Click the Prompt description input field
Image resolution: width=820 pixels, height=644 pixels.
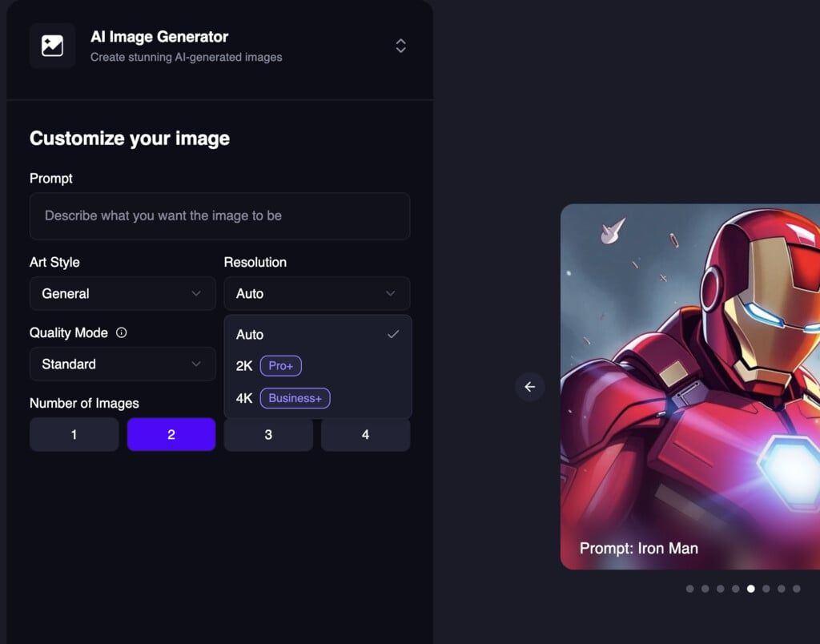(219, 216)
